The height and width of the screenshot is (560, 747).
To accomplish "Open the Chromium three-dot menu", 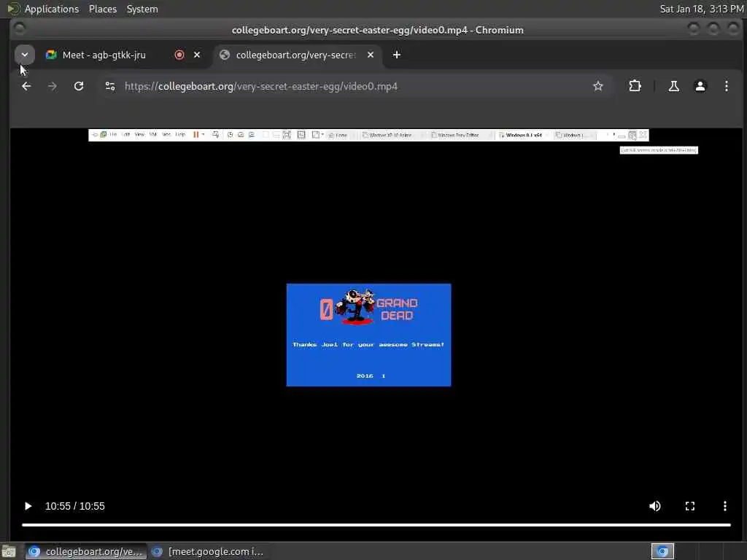I will click(726, 86).
